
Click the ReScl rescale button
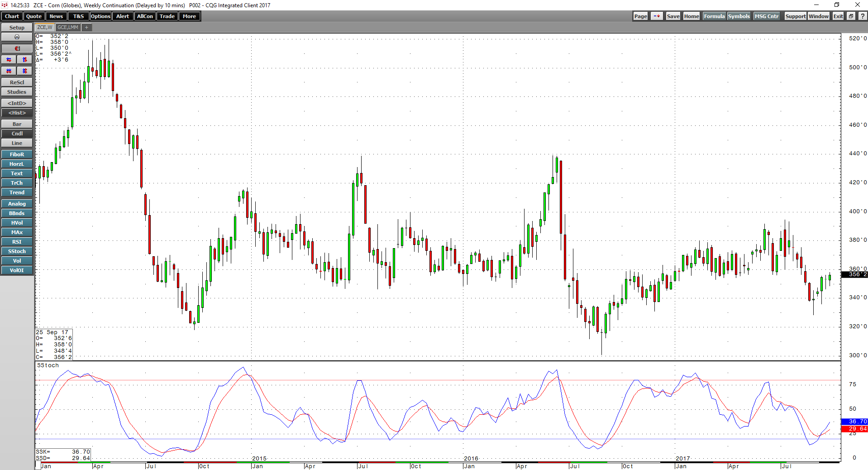tap(17, 82)
